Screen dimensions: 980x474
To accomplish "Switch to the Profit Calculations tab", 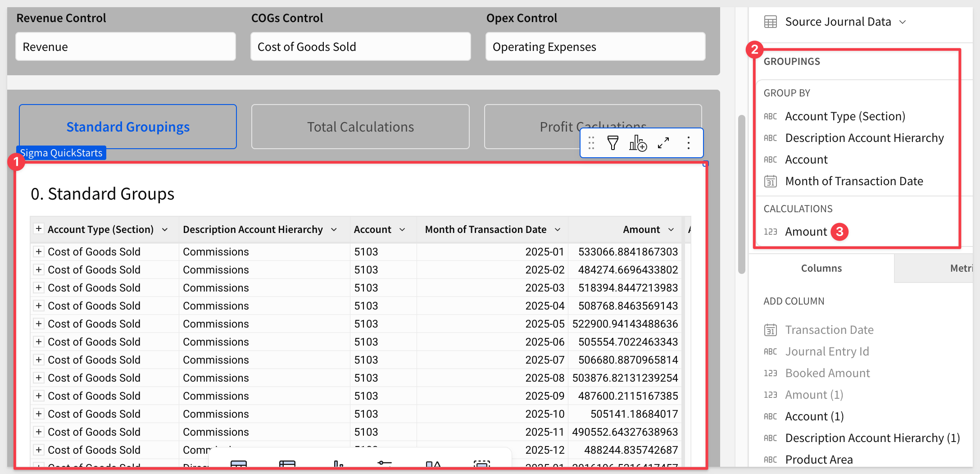I will 593,127.
